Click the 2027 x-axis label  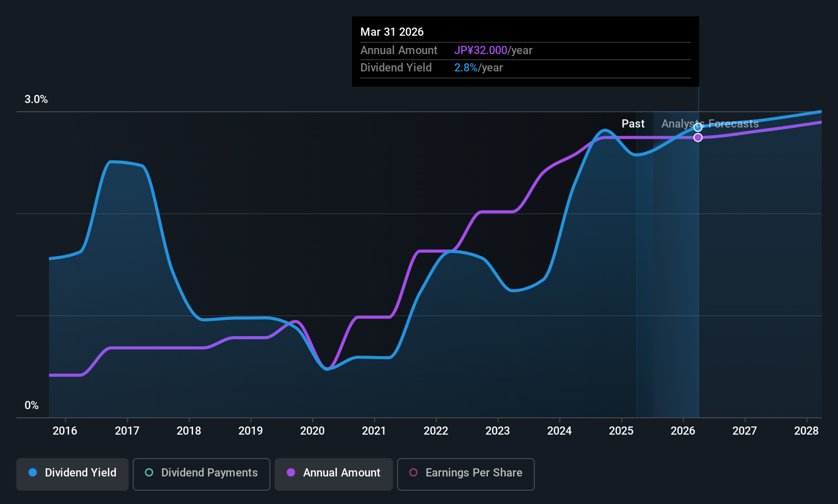745,431
